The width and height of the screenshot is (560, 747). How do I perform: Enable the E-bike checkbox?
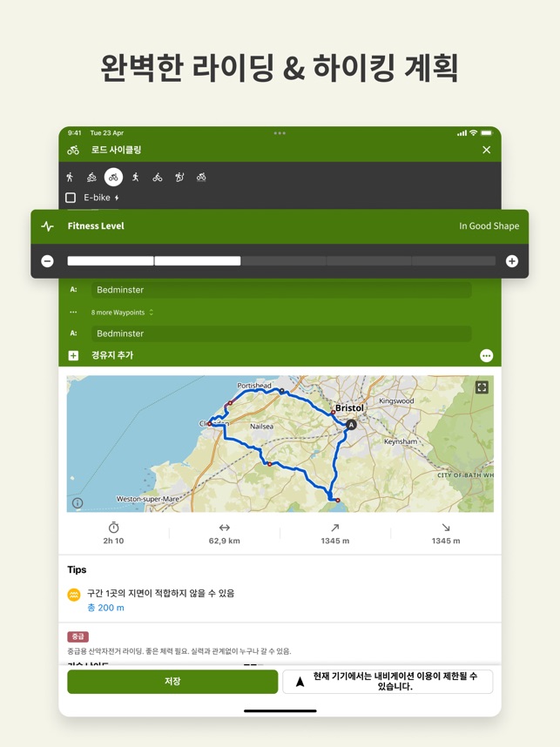71,198
